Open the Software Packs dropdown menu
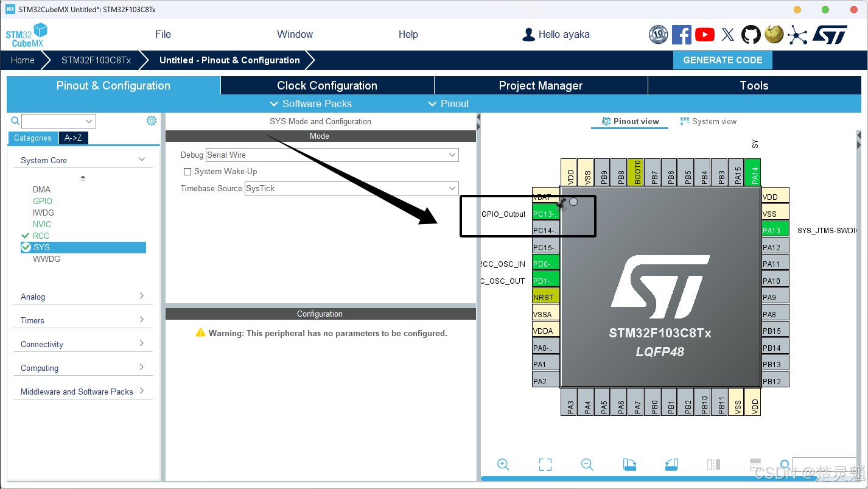Image resolution: width=868 pixels, height=489 pixels. pyautogui.click(x=310, y=104)
